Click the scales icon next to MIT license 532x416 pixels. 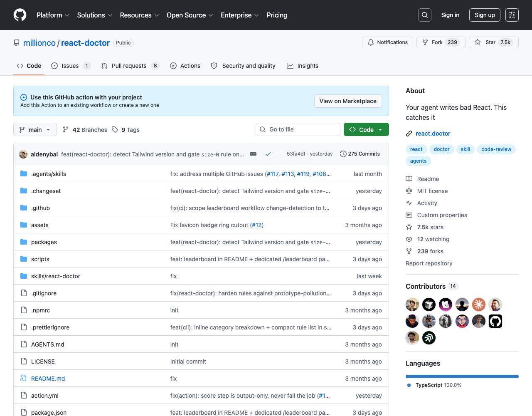click(409, 191)
